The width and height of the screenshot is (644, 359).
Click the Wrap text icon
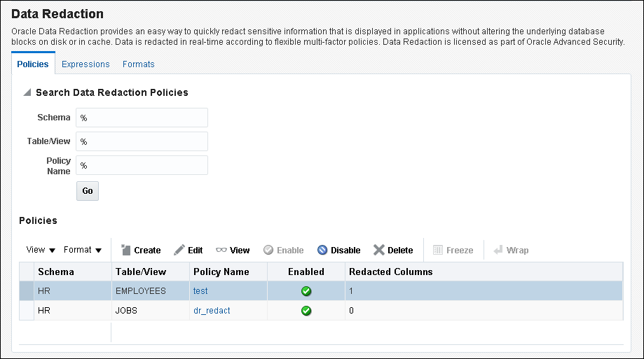(498, 250)
